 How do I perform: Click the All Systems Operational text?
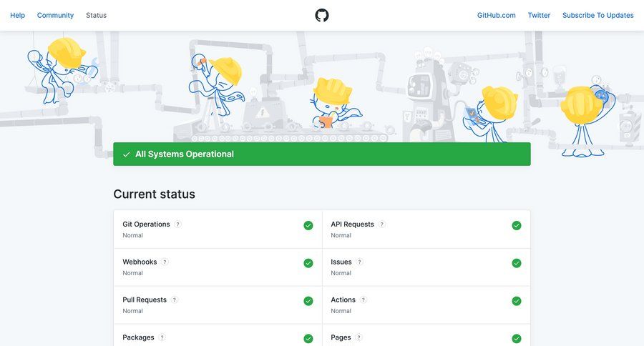click(x=185, y=154)
